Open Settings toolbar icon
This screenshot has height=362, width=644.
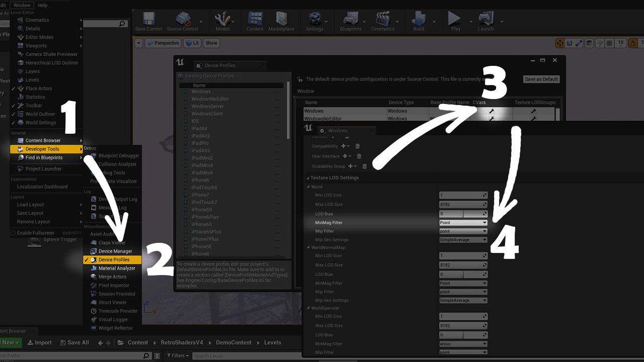click(314, 22)
